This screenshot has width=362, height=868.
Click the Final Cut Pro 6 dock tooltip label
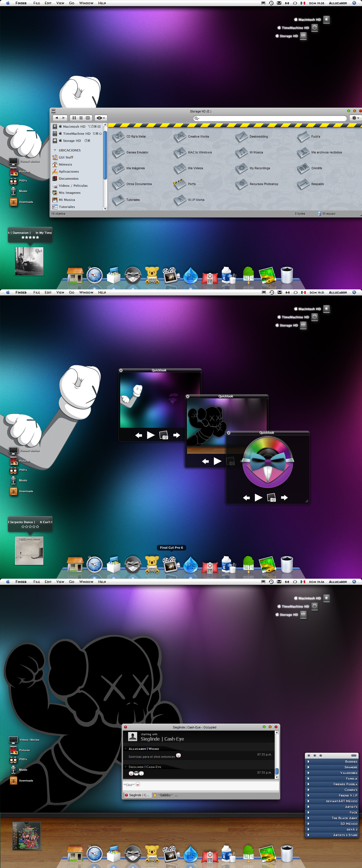(171, 548)
